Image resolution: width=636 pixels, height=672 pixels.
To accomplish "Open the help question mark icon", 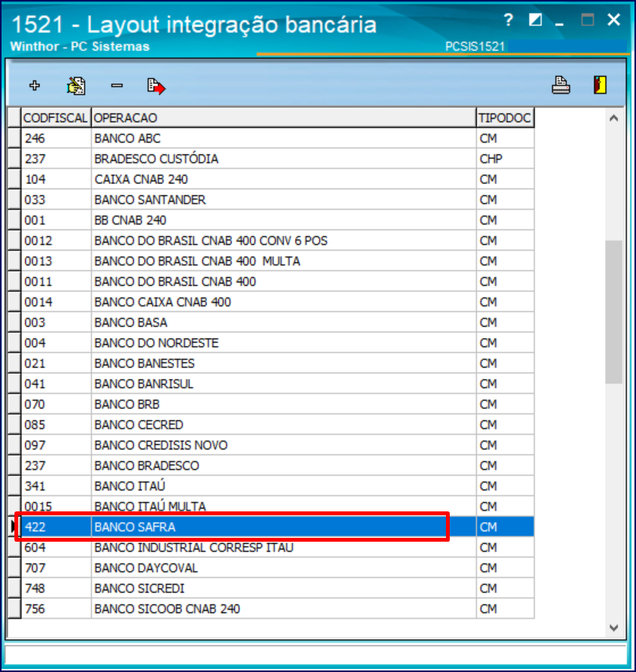I will [x=508, y=20].
